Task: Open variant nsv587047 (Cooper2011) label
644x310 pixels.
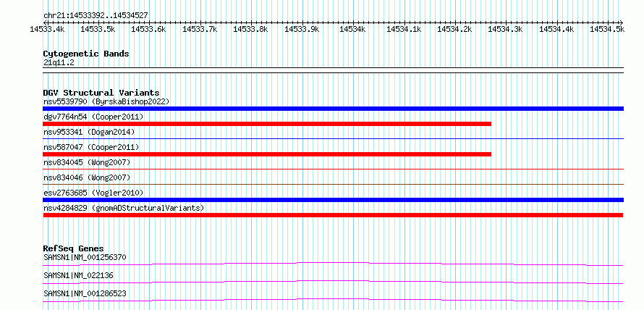Action: (x=91, y=147)
